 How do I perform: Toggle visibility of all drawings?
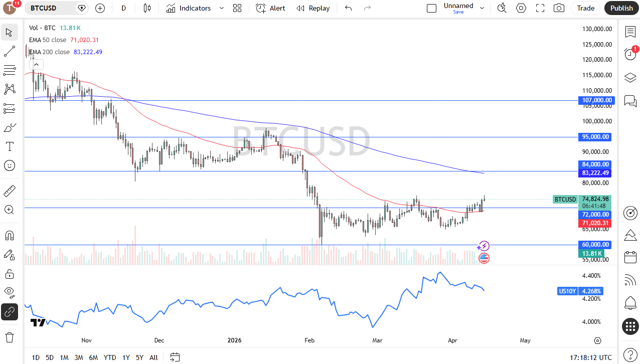click(x=9, y=292)
